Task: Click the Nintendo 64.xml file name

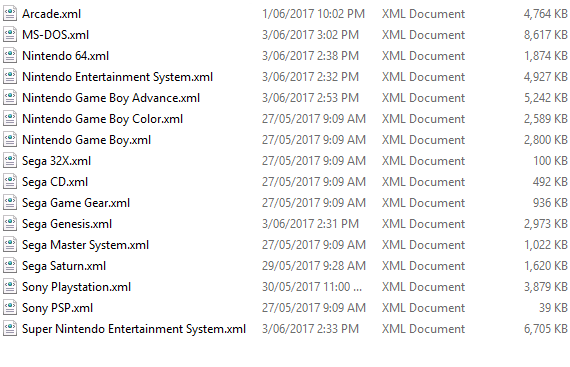Action: coord(65,56)
